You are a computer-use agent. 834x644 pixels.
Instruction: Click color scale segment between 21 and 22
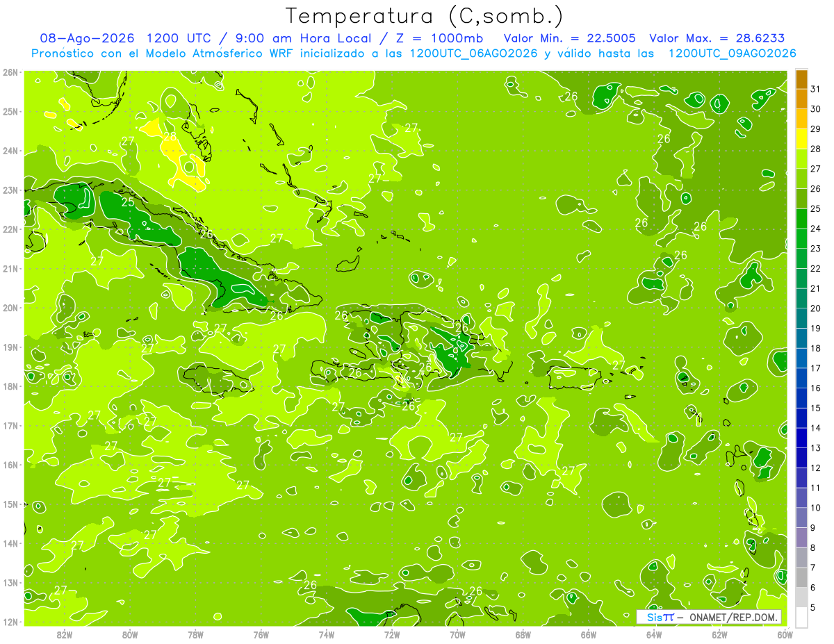[801, 279]
